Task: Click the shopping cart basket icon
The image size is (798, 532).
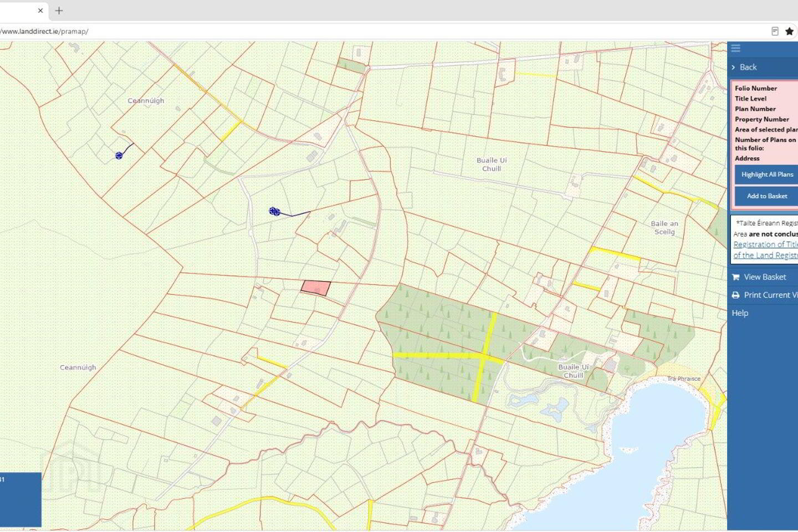Action: 736,277
